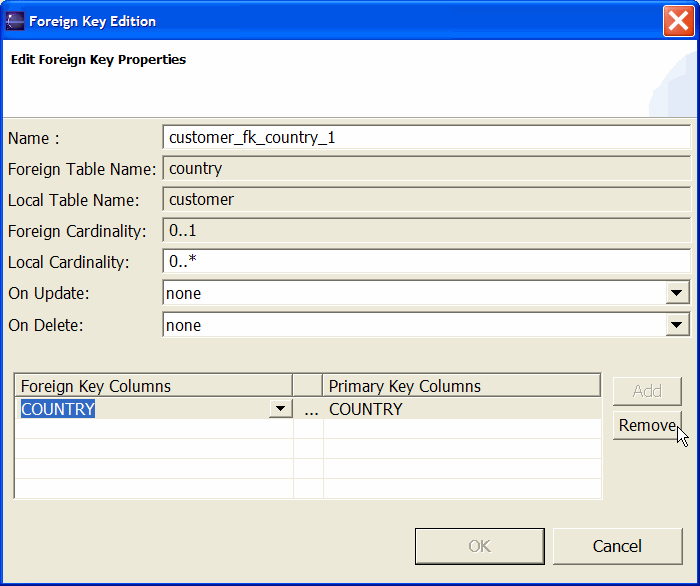The image size is (700, 586).
Task: Remove the selected key column mapping
Action: point(647,425)
